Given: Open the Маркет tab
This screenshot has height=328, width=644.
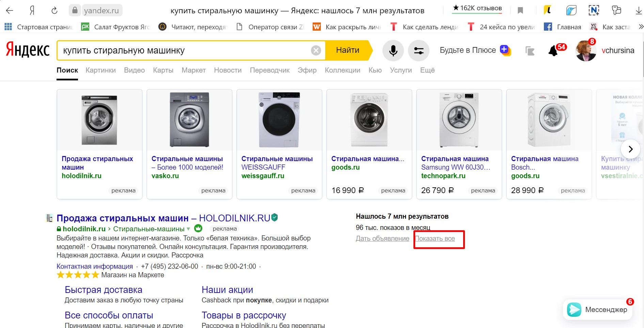Looking at the screenshot, I should [193, 70].
